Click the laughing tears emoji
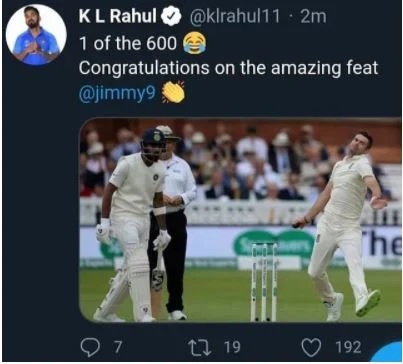Screen dimensions: 403x364 click(194, 43)
